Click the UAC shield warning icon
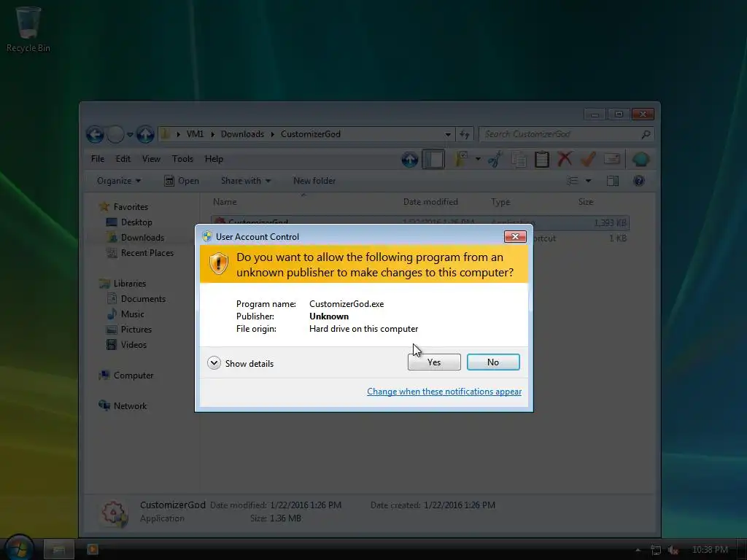The image size is (747, 560). pyautogui.click(x=219, y=263)
